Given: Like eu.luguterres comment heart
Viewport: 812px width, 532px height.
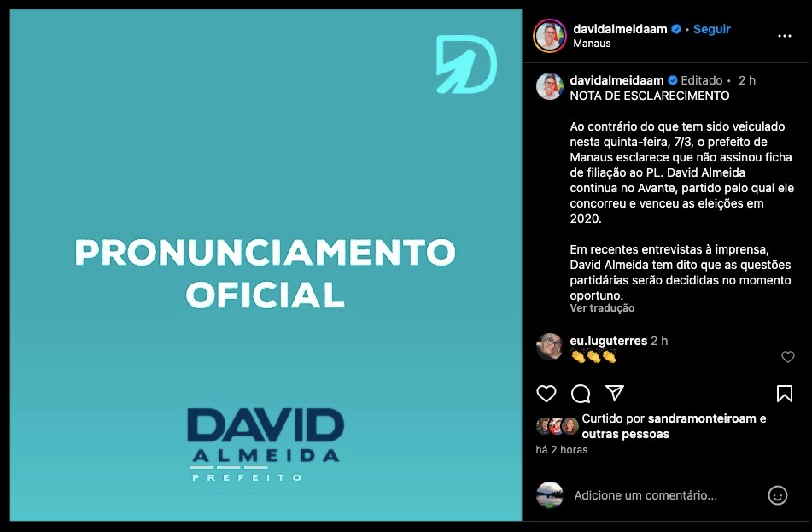Looking at the screenshot, I should pos(787,357).
